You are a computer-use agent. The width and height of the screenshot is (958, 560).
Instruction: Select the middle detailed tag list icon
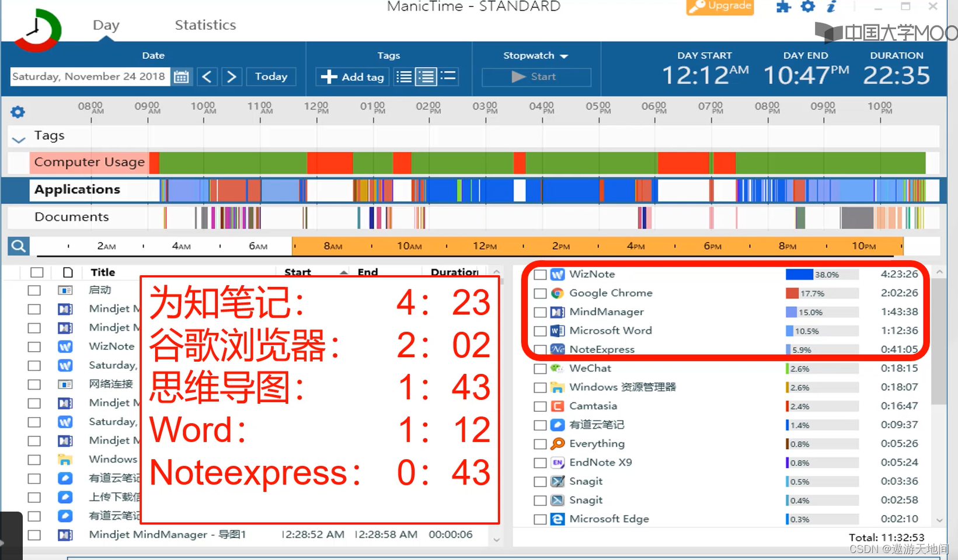coord(426,76)
